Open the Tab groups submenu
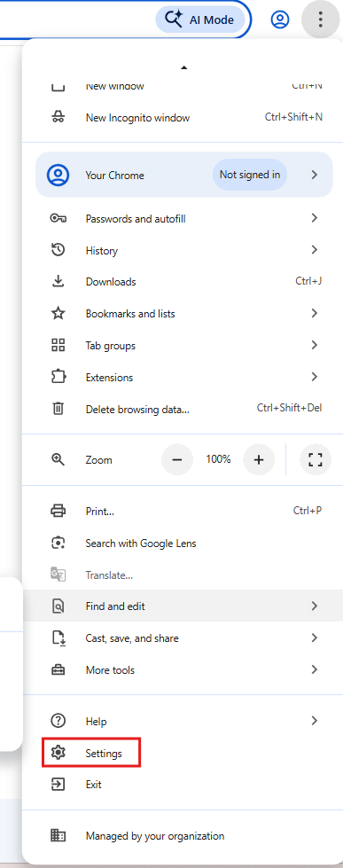The image size is (343, 868). pyautogui.click(x=183, y=346)
